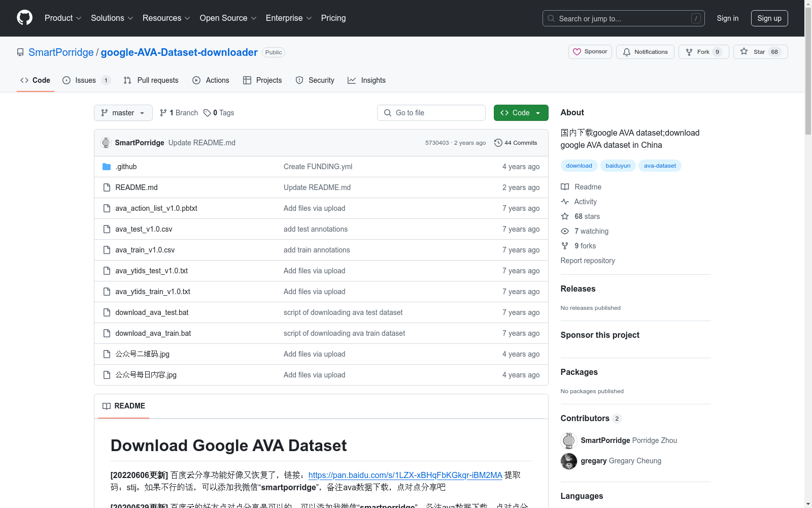Select the baiduyun topic tag

(618, 166)
